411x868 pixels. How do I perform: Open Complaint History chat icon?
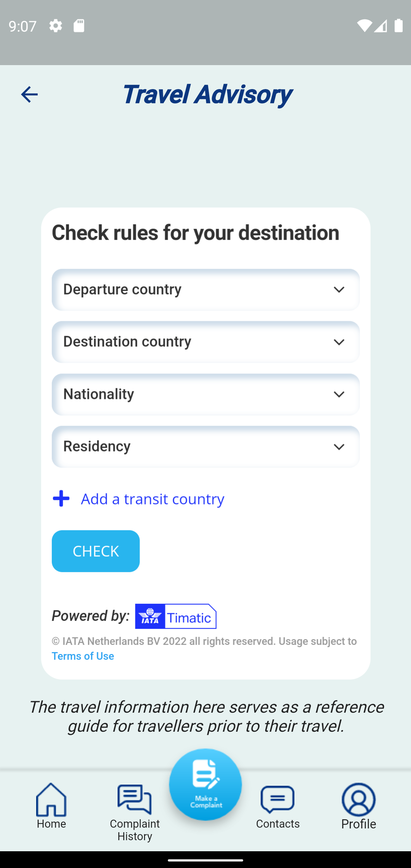pos(135,799)
